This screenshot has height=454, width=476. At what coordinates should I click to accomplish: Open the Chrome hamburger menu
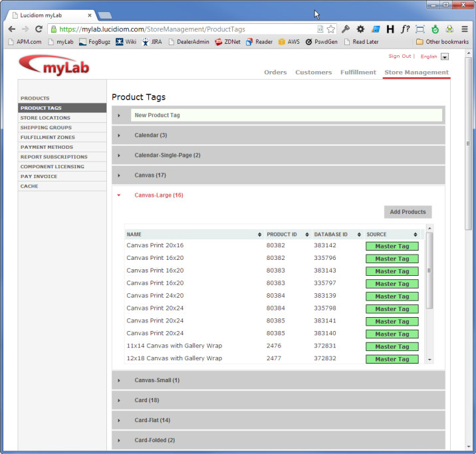pyautogui.click(x=465, y=29)
